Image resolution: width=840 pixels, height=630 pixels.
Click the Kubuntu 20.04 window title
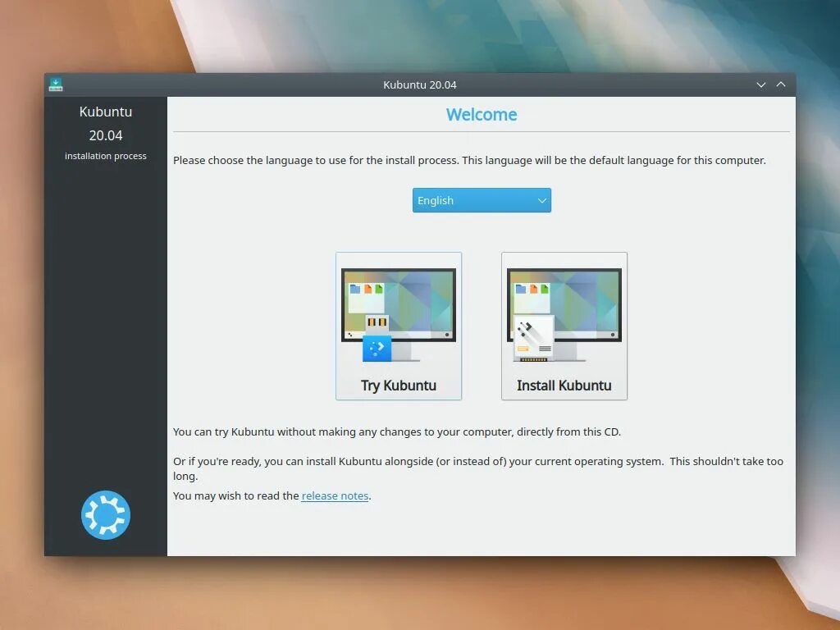[419, 84]
